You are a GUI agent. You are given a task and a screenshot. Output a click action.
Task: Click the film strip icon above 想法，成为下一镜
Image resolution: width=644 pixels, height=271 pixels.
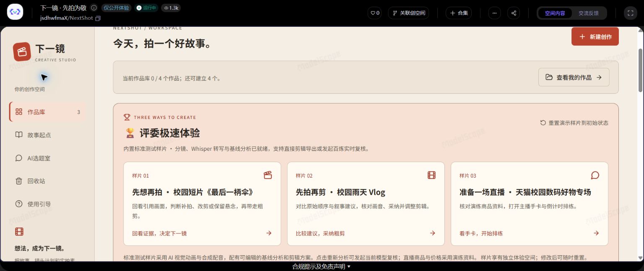click(x=19, y=232)
